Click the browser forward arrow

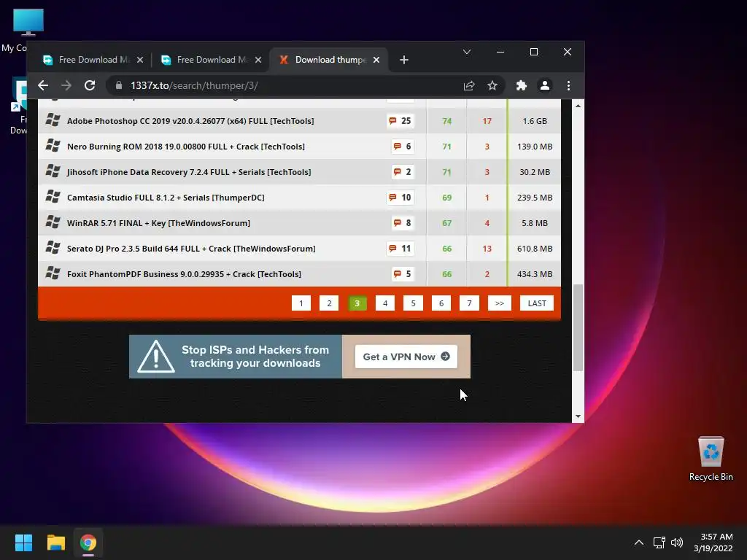coord(66,86)
